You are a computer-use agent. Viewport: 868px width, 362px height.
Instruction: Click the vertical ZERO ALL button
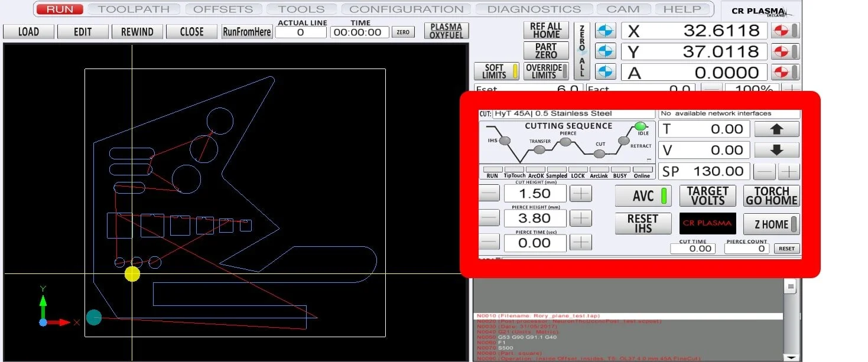tap(582, 51)
